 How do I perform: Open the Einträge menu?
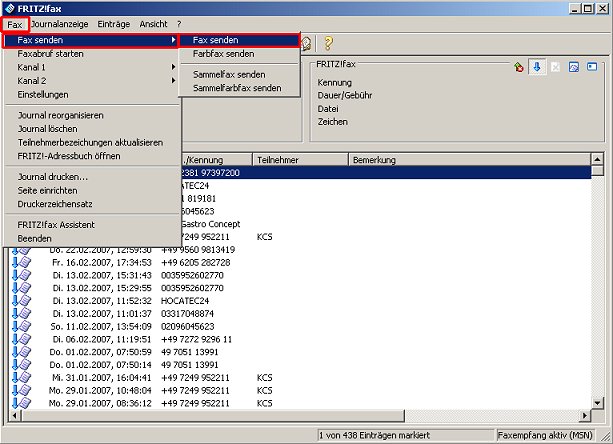tap(114, 24)
